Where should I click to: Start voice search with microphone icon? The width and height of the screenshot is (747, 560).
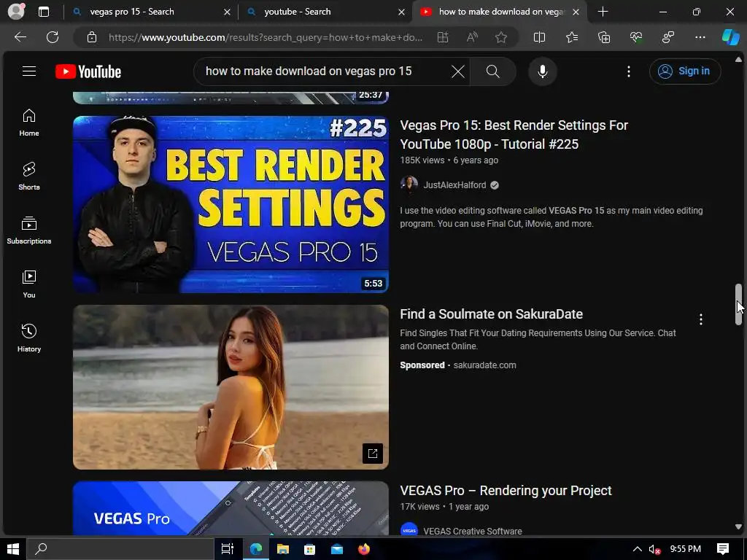coord(542,71)
